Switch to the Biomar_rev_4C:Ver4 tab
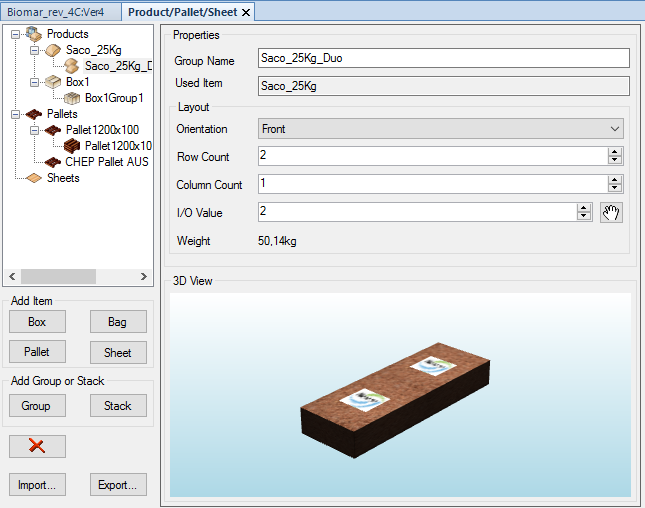The width and height of the screenshot is (645, 508). 60,12
